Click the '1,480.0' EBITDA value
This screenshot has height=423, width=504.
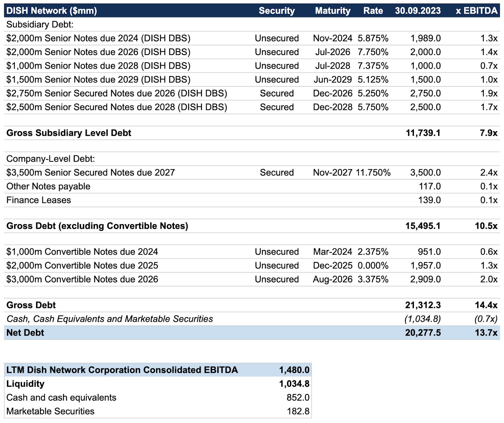click(x=294, y=370)
